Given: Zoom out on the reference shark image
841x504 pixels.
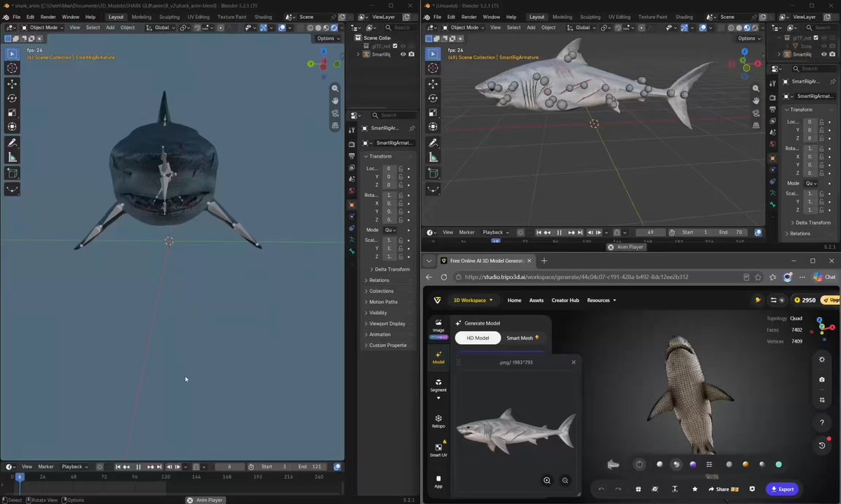Looking at the screenshot, I should (565, 480).
